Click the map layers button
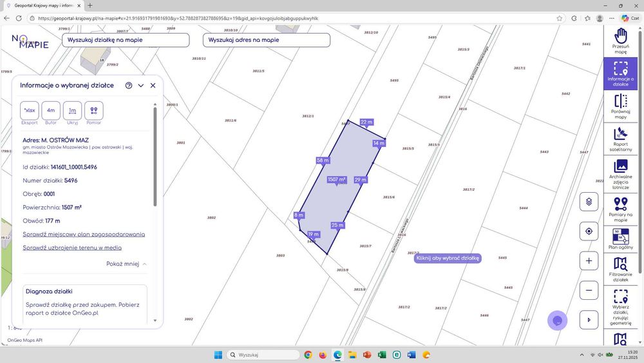Image resolution: width=644 pixels, height=363 pixels. click(x=589, y=202)
